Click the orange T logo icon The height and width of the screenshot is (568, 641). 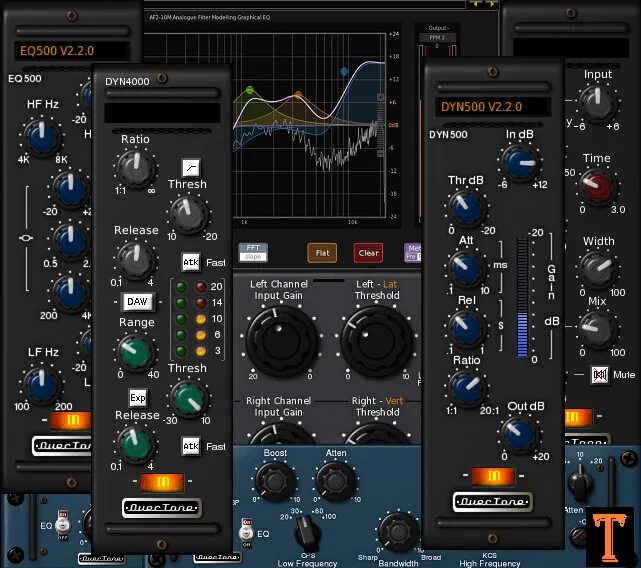(x=610, y=537)
